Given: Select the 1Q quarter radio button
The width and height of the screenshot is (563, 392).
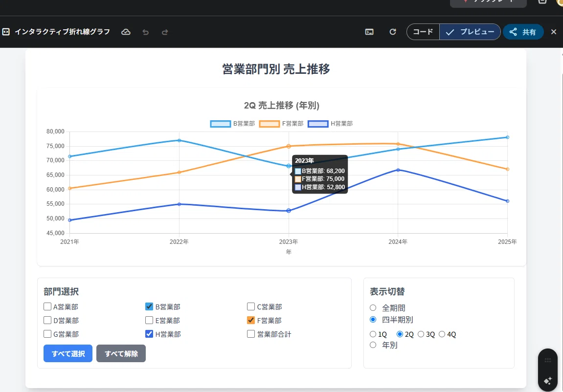Looking at the screenshot, I should click(x=373, y=334).
